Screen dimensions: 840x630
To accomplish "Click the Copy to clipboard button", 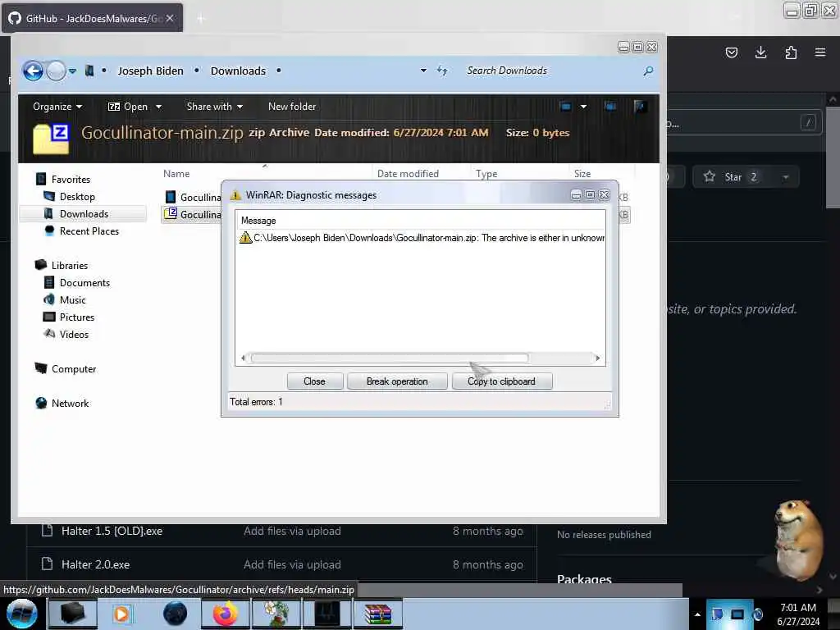I will click(501, 381).
